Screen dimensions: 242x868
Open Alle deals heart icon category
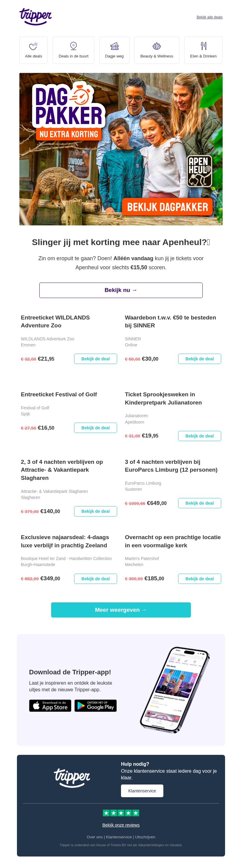33,46
